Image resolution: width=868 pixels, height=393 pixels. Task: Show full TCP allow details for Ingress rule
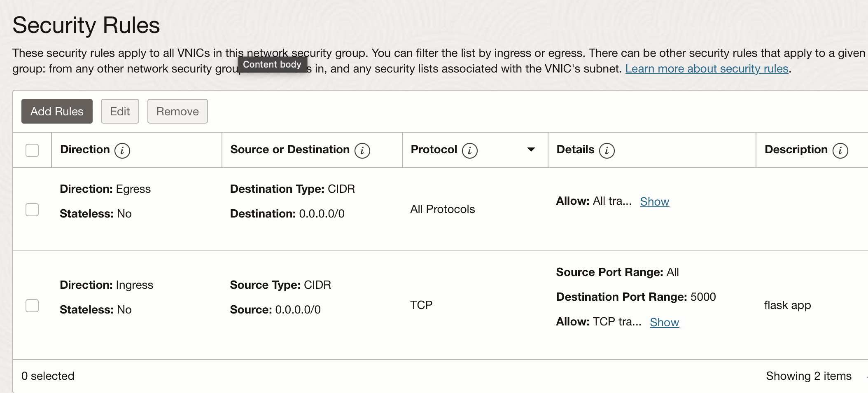pyautogui.click(x=664, y=323)
